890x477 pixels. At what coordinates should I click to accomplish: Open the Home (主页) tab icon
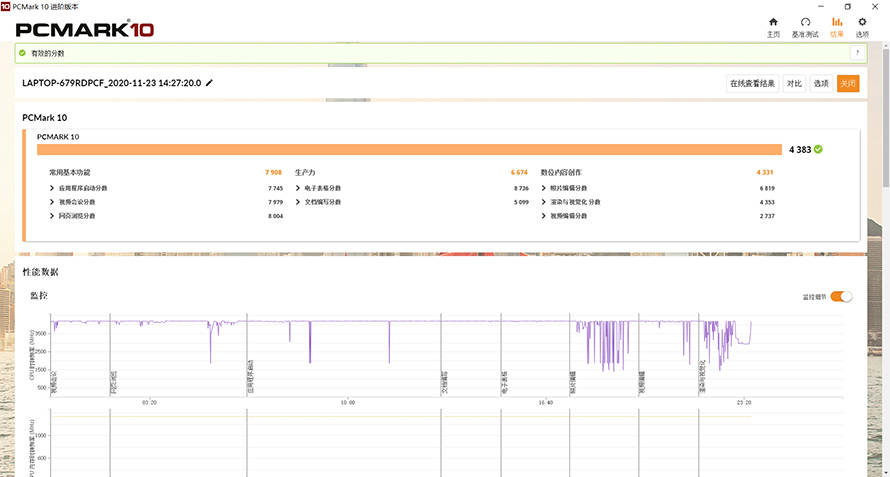[773, 22]
